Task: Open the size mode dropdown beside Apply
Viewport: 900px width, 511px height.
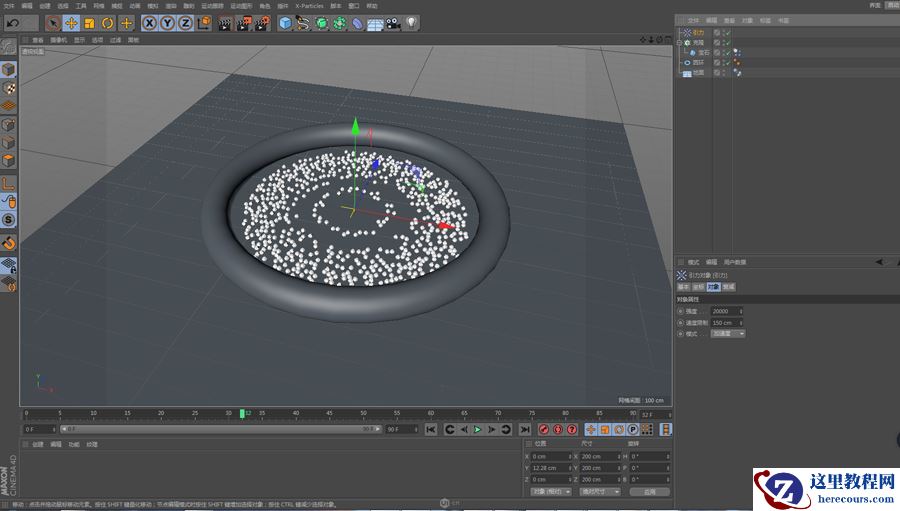Action: (600, 491)
